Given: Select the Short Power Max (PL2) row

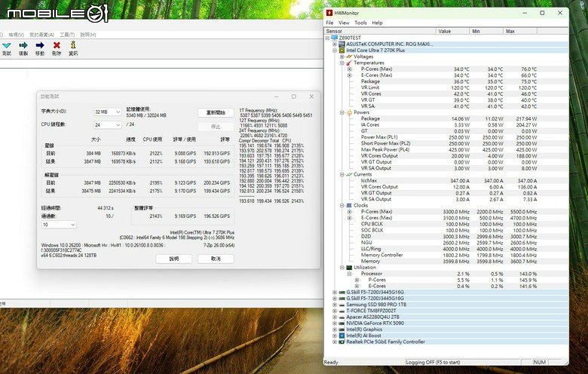Looking at the screenshot, I should pyautogui.click(x=446, y=143).
